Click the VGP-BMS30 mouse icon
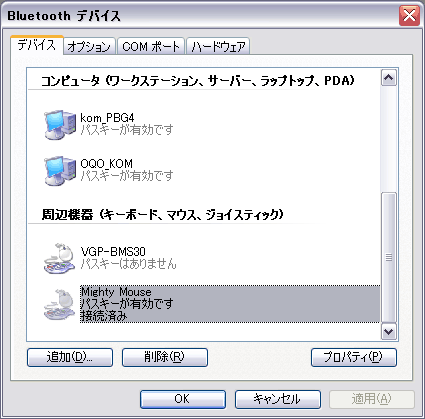 (60, 258)
